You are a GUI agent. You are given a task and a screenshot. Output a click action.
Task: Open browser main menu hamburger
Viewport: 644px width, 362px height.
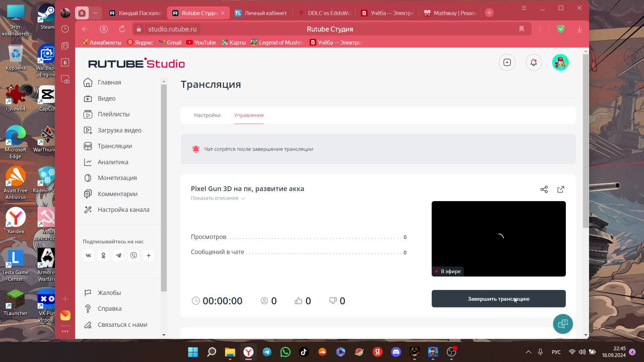(x=524, y=8)
